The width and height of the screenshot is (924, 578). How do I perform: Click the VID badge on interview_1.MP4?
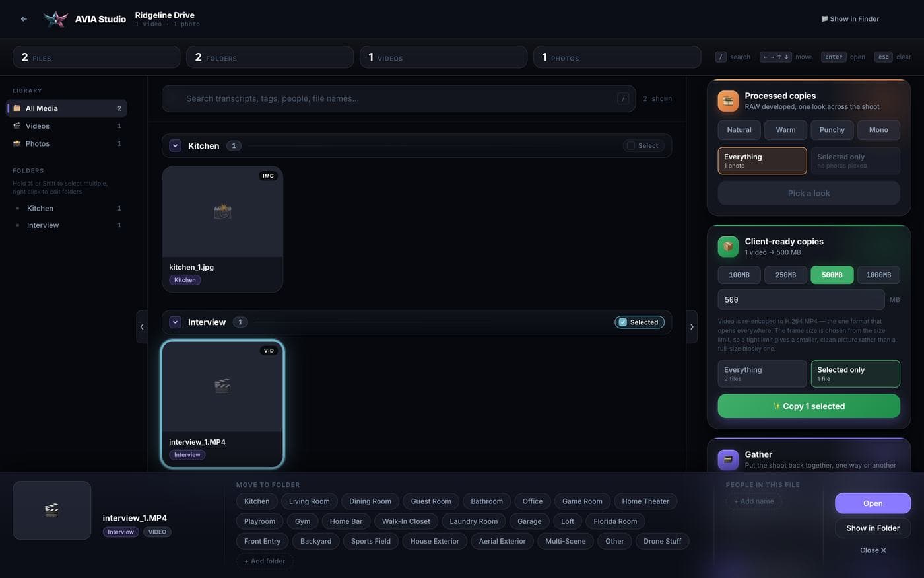click(269, 351)
